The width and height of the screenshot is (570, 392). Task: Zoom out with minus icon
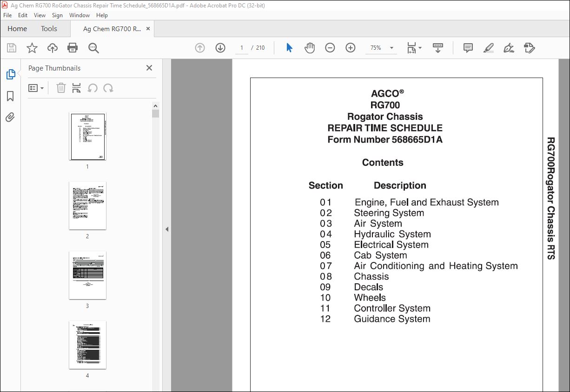(x=330, y=48)
